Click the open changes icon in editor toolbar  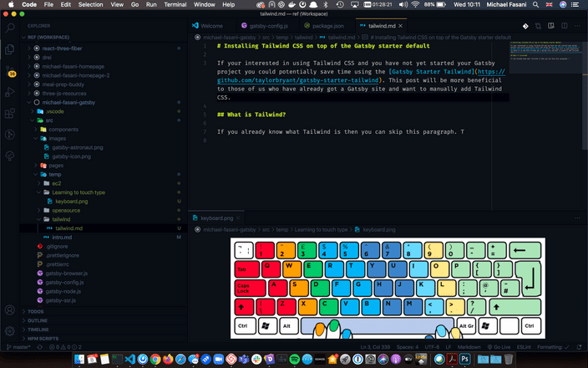[x=538, y=26]
